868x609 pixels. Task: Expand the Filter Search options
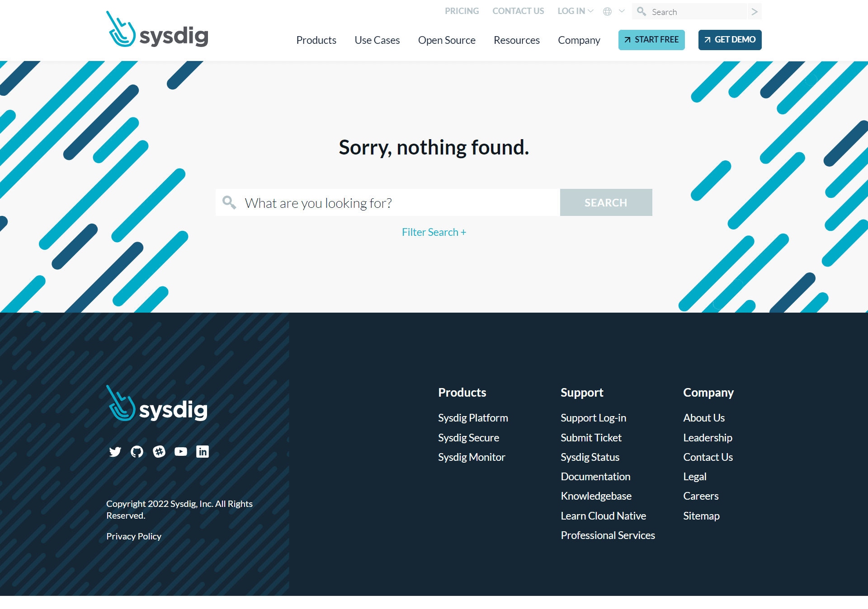[x=434, y=231]
